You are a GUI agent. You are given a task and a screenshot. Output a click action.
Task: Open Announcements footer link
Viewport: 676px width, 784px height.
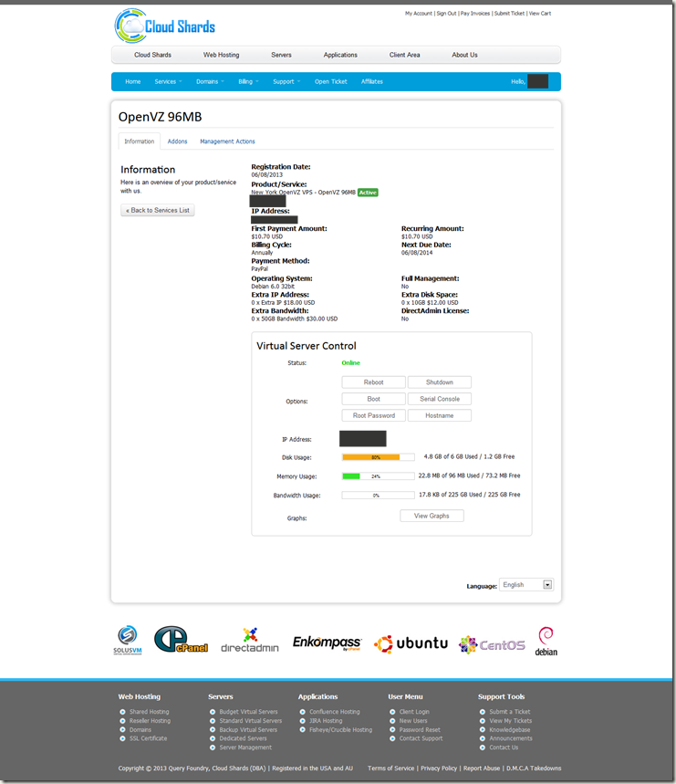tap(511, 738)
